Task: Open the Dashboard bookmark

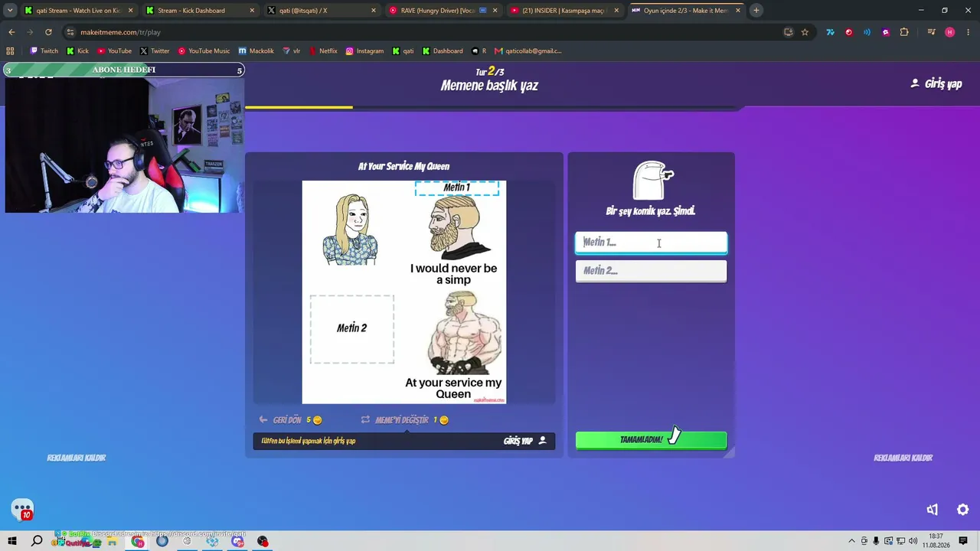Action: [443, 51]
